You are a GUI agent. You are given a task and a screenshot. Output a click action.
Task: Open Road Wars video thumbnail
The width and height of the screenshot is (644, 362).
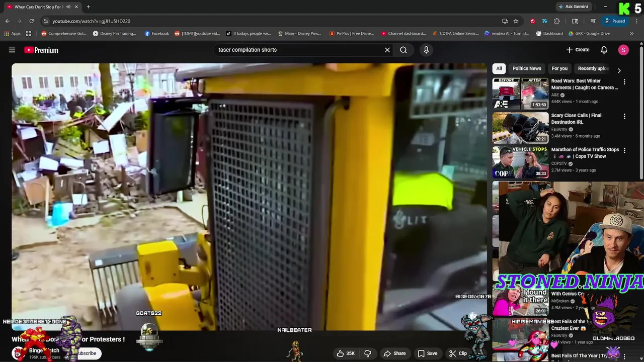(x=520, y=93)
